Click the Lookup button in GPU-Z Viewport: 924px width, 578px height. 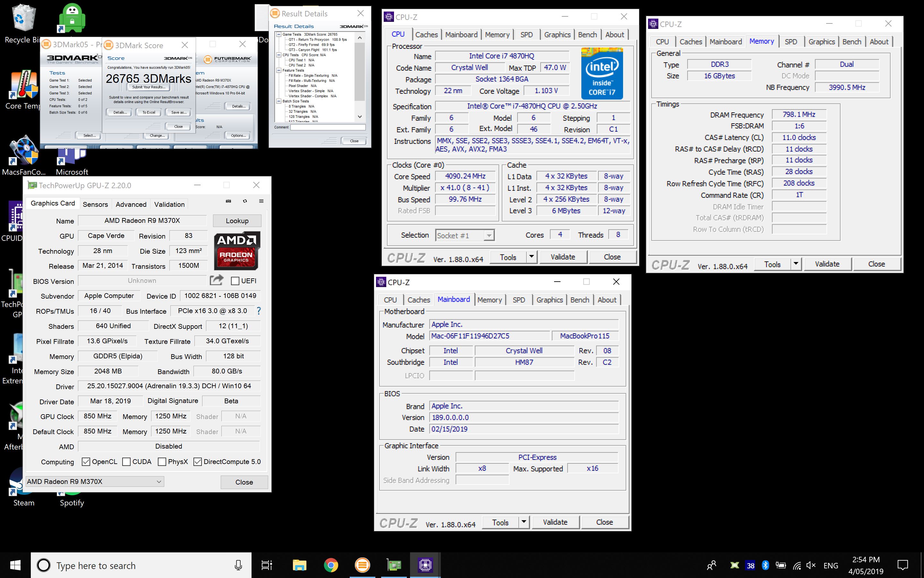[237, 221]
